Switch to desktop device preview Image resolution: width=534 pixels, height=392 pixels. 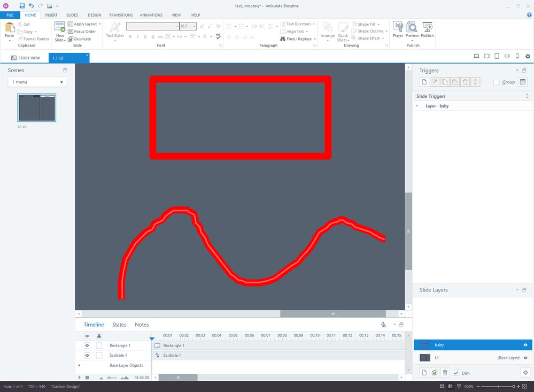point(476,56)
